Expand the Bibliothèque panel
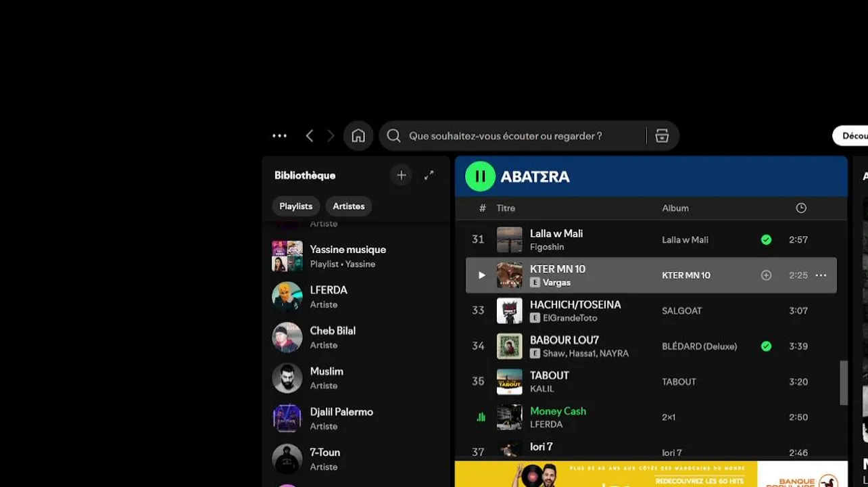 pyautogui.click(x=429, y=175)
